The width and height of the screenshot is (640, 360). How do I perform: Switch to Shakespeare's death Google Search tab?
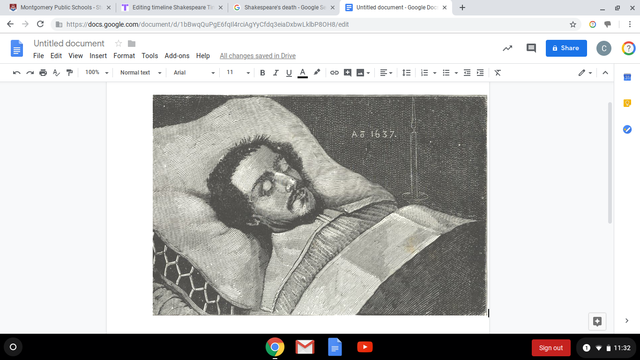(x=284, y=7)
